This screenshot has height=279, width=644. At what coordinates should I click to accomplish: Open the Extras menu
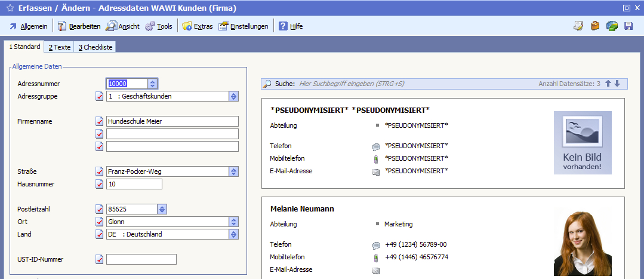[198, 26]
